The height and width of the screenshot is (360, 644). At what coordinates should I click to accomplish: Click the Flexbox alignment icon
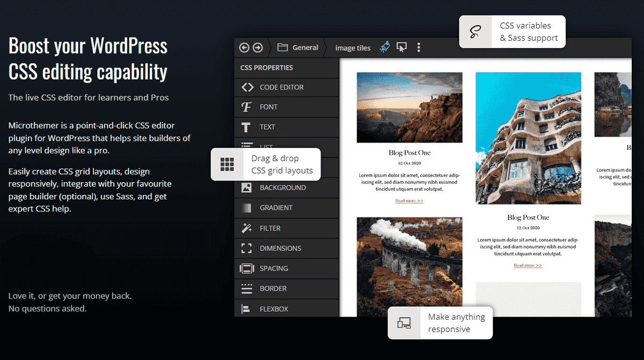246,309
